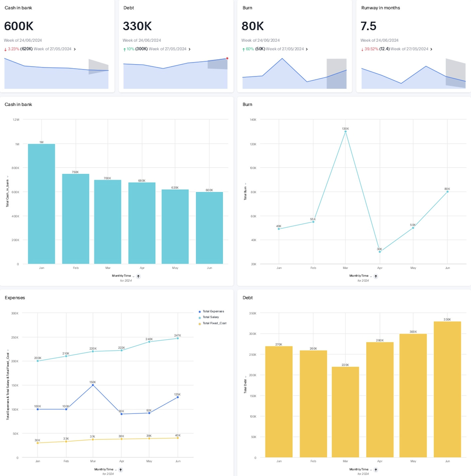Click the Runway in months sparkline
Screen dimensions: 471x476
pyautogui.click(x=413, y=73)
